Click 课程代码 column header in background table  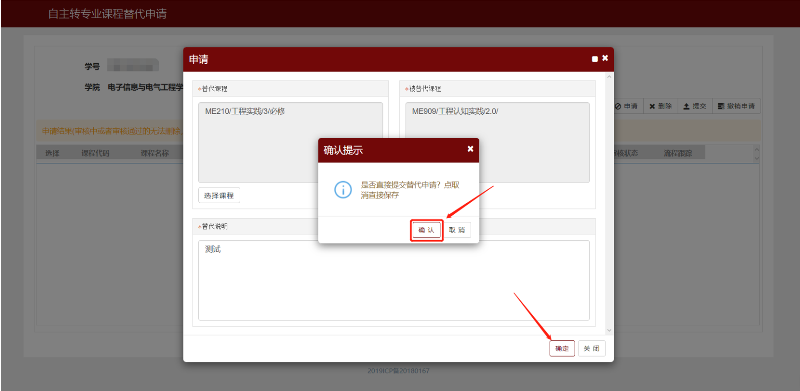click(95, 153)
